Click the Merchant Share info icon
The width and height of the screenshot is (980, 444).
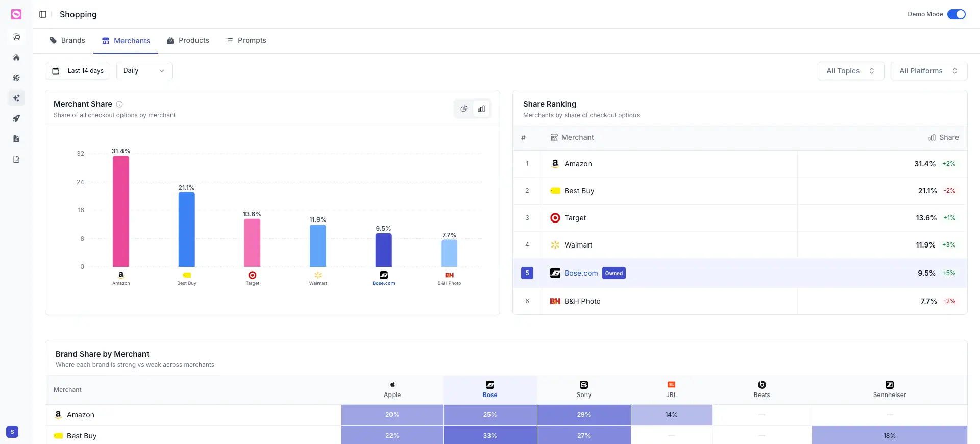pos(119,104)
